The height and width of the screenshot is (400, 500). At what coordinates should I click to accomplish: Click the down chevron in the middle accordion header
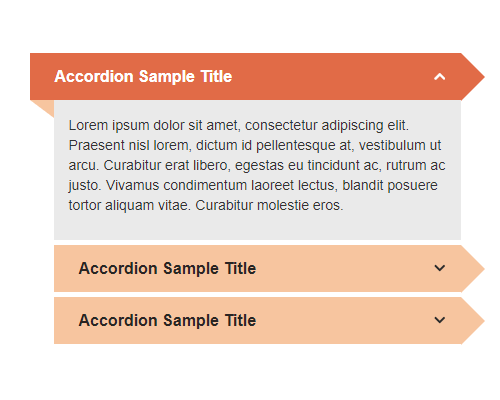440,268
